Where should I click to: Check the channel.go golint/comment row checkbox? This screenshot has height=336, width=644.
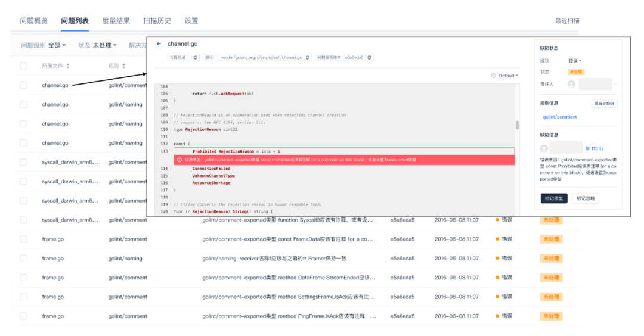23,85
